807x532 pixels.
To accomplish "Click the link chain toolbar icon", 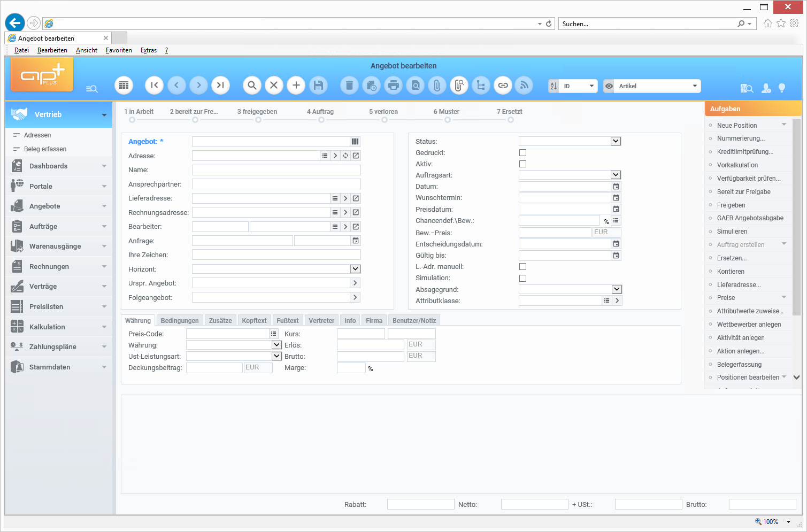I will point(503,86).
